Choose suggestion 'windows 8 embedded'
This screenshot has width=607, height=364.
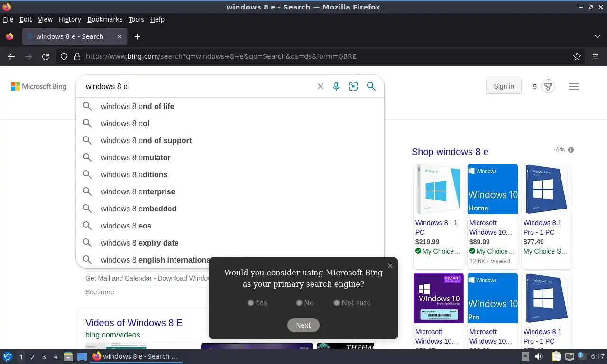pos(230,209)
